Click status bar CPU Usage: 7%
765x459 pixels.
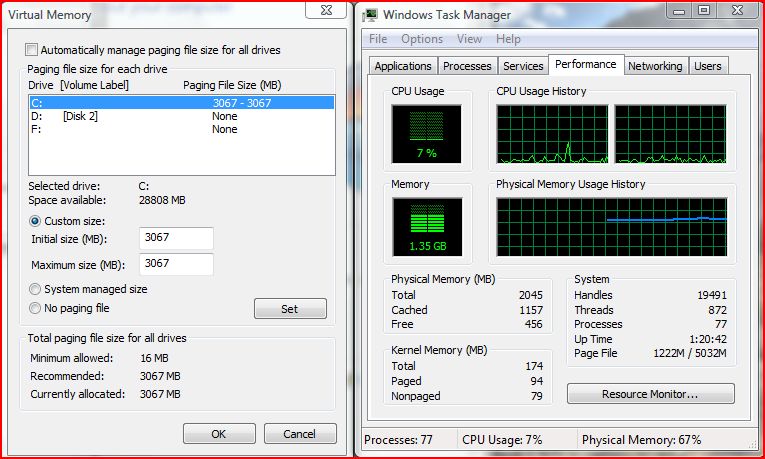pyautogui.click(x=502, y=439)
